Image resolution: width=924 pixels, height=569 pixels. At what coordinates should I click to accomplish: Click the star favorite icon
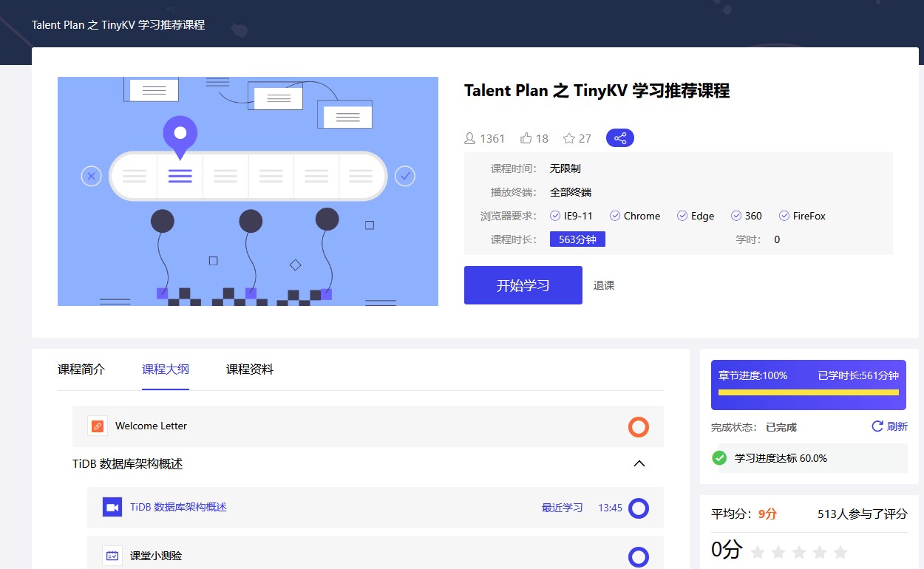pyautogui.click(x=569, y=138)
